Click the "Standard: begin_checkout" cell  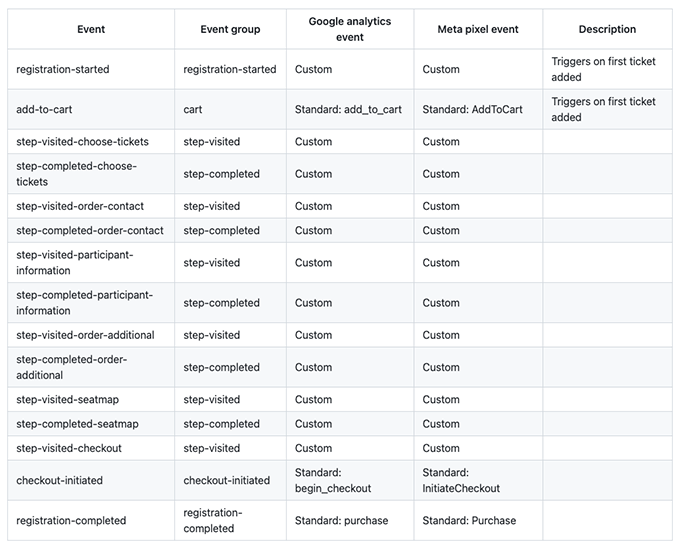tap(333, 480)
